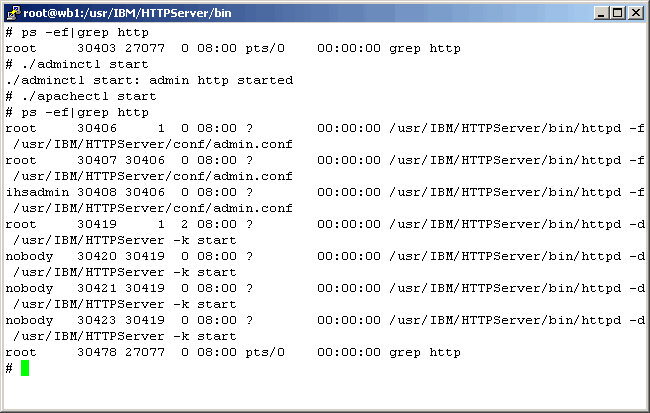650x413 pixels.
Task: Click the title bar path text
Action: pos(110,12)
